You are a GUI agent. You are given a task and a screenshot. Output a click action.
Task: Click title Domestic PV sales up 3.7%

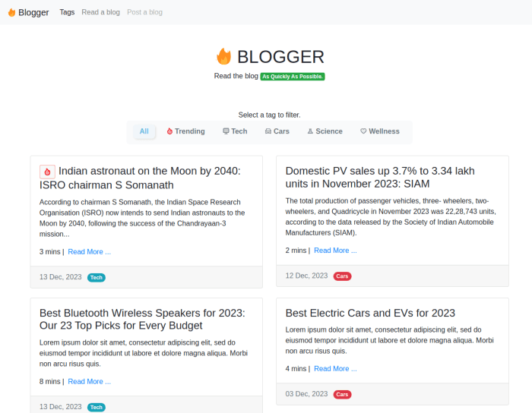[380, 177]
